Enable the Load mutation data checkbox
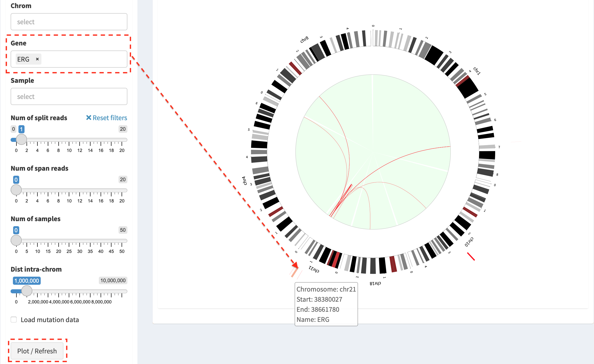The width and height of the screenshot is (594, 364). [14, 320]
